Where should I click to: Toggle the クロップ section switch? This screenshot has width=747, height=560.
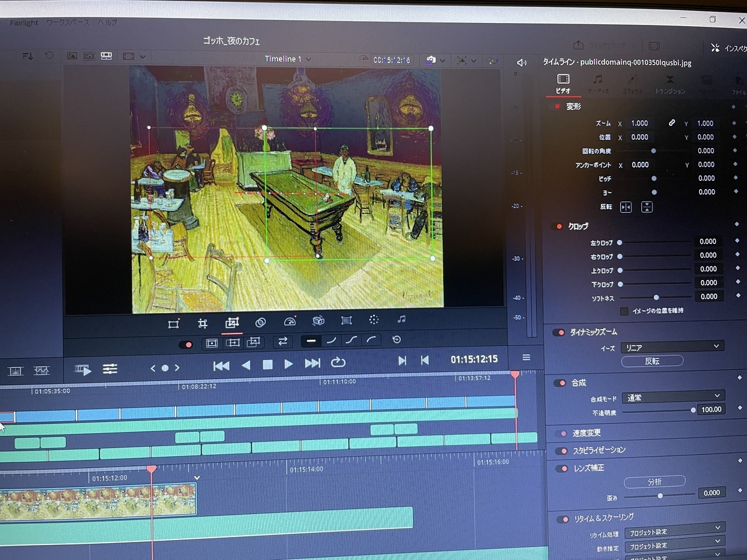coord(557,226)
